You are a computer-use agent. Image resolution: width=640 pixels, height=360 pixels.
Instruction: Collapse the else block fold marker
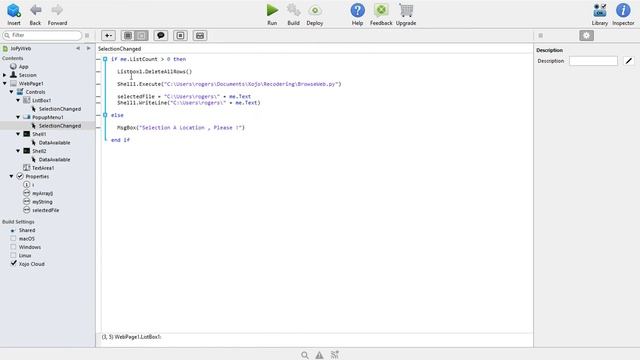105,115
